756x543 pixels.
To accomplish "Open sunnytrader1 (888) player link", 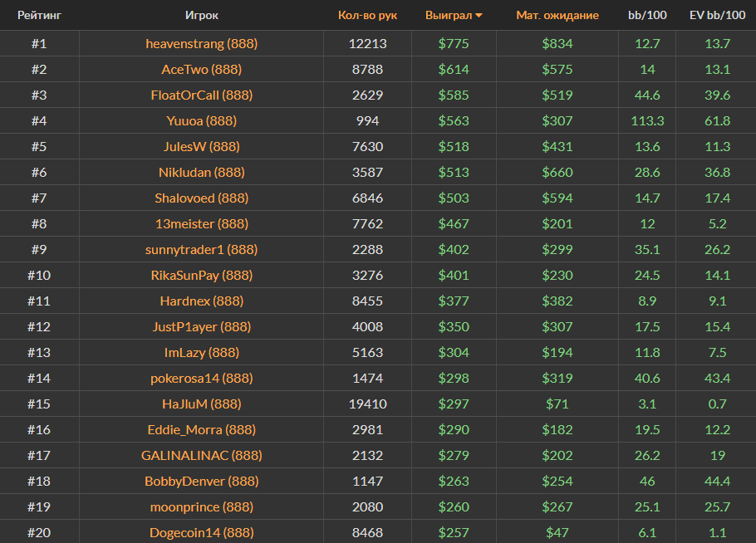I will 201,249.
